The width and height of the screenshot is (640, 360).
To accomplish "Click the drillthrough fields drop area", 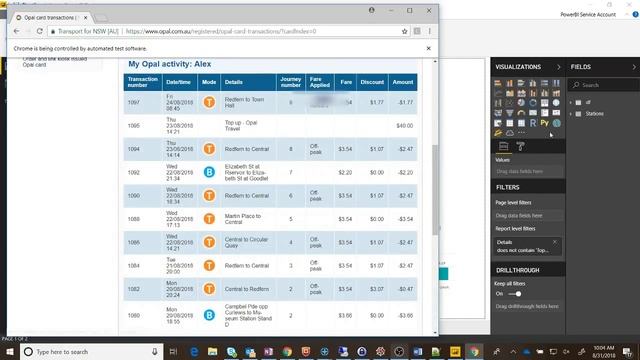I will 528,306.
